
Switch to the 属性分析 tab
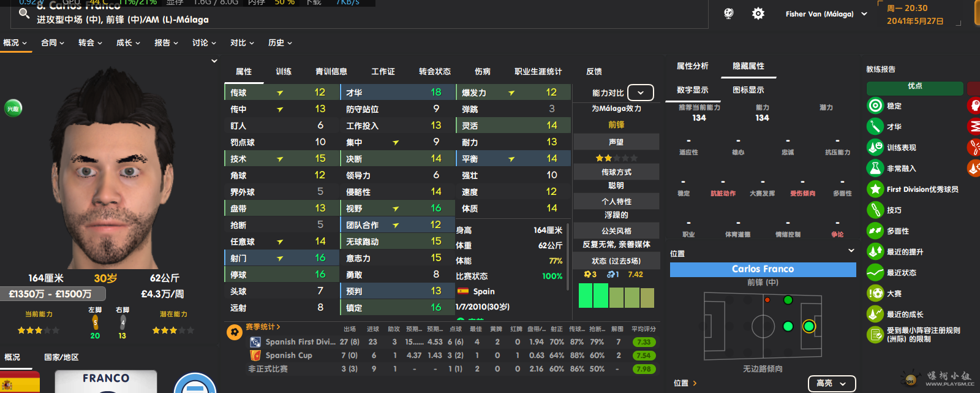(692, 66)
